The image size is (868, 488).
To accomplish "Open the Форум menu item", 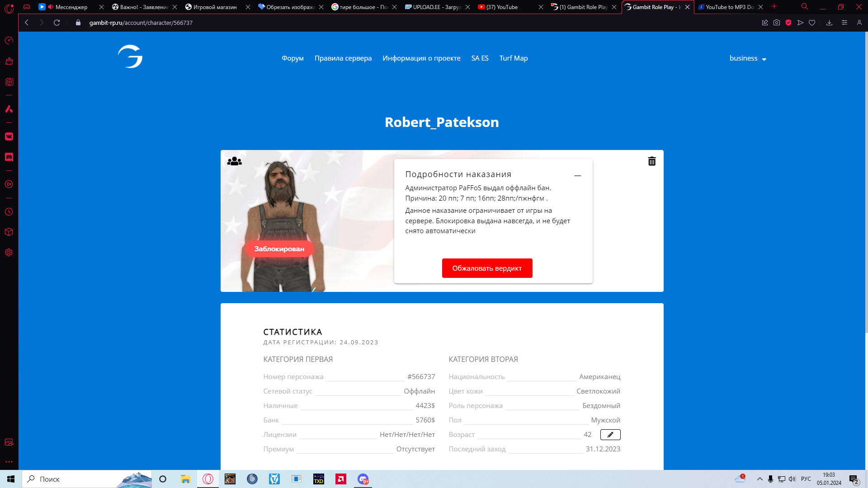I will coord(292,58).
